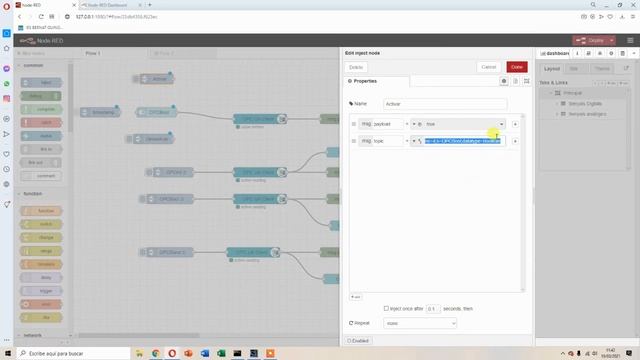Remove the msg.payload property row
Screen dimensions: 640x360
[515, 124]
